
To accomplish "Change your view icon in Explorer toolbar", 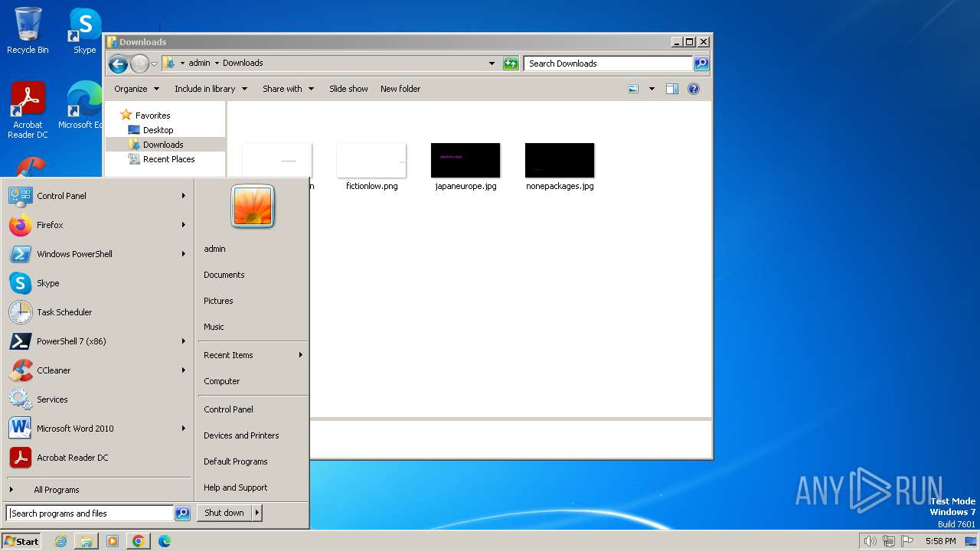I will point(633,89).
